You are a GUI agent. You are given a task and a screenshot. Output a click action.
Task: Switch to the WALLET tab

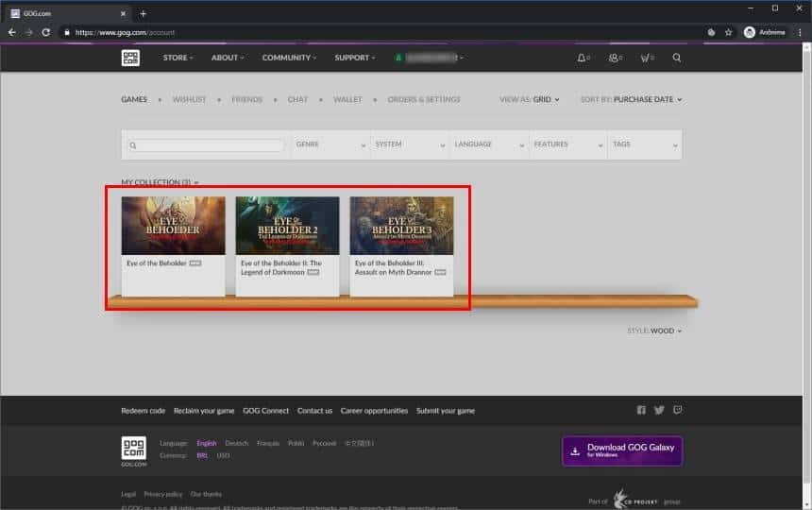coord(347,99)
